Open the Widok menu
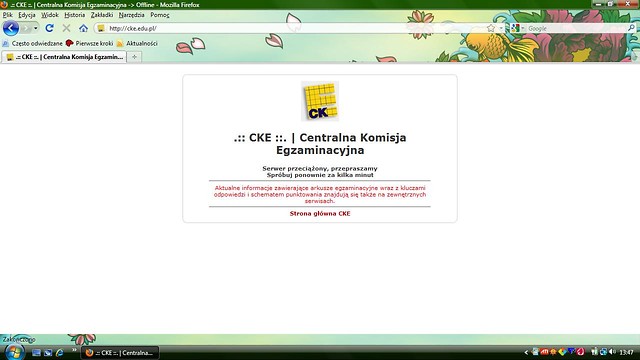 pyautogui.click(x=50, y=15)
